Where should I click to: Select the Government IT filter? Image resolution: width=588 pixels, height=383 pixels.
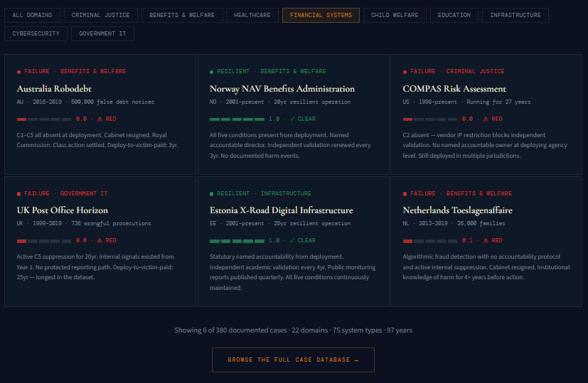(102, 33)
